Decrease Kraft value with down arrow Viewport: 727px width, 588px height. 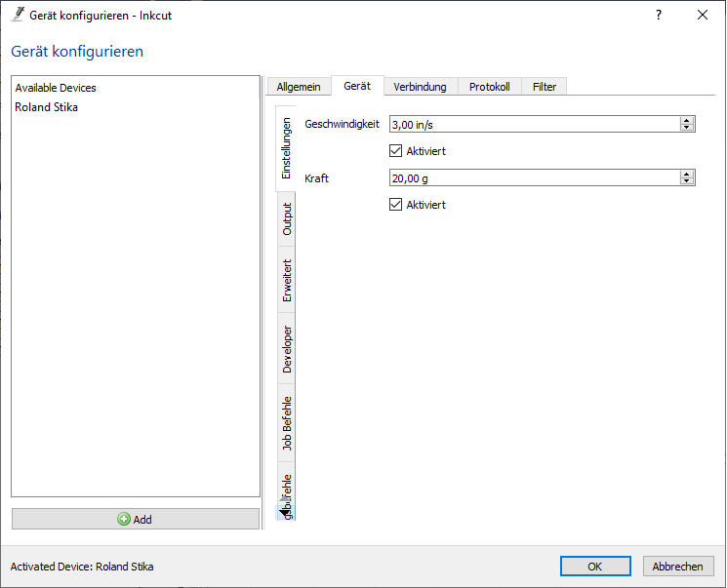pos(687,181)
